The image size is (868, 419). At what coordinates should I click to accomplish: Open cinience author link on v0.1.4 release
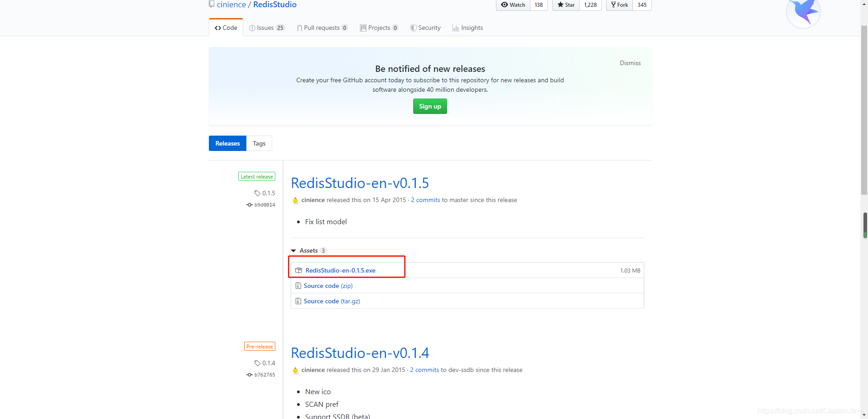pos(313,370)
